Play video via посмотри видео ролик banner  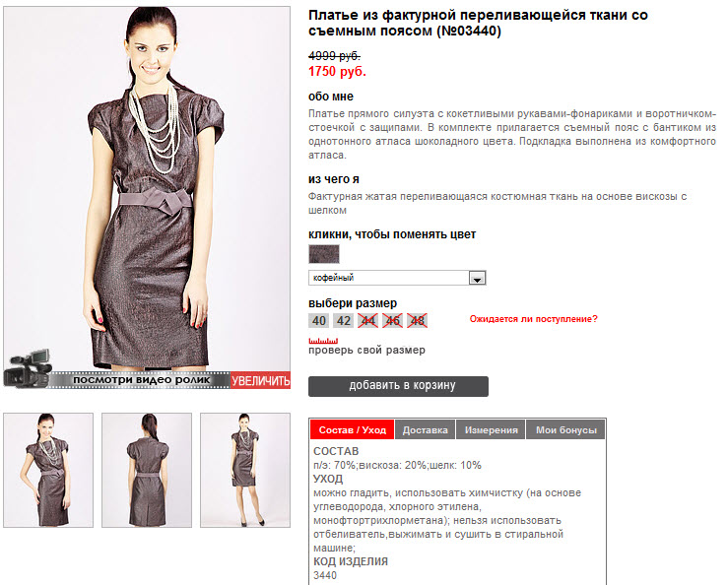pos(141,380)
